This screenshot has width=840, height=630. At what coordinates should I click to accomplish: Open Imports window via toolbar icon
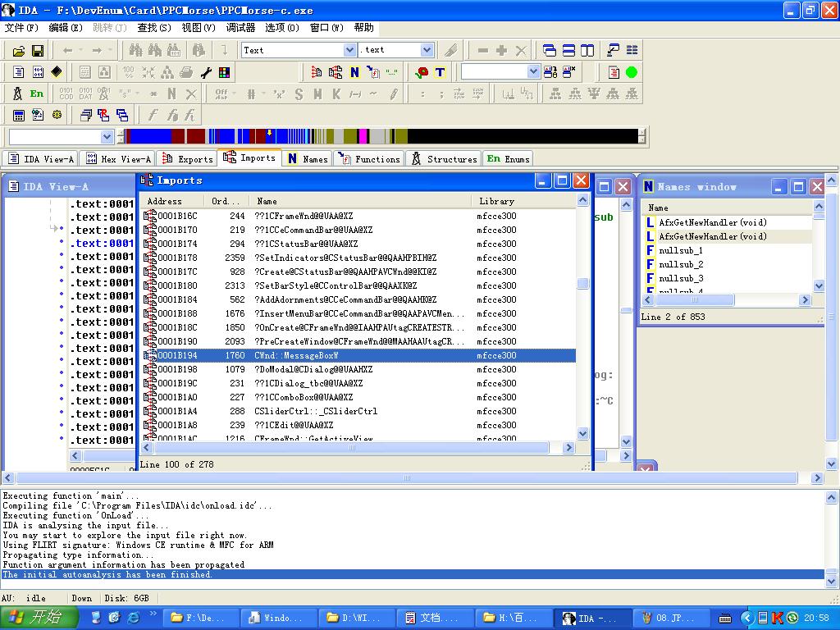click(x=336, y=72)
